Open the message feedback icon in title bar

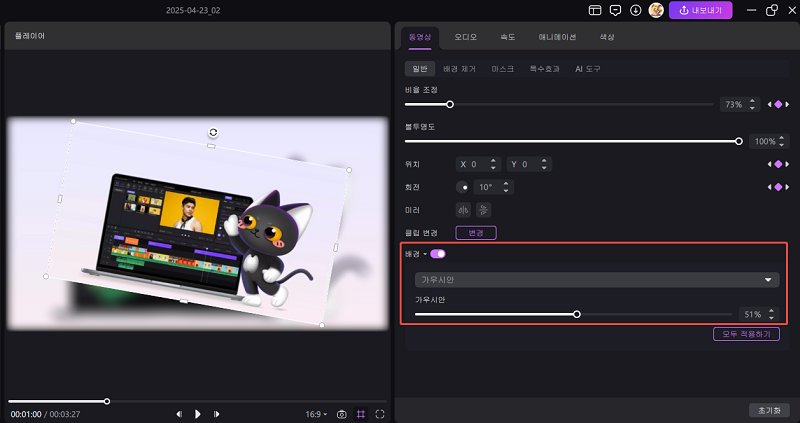point(615,10)
